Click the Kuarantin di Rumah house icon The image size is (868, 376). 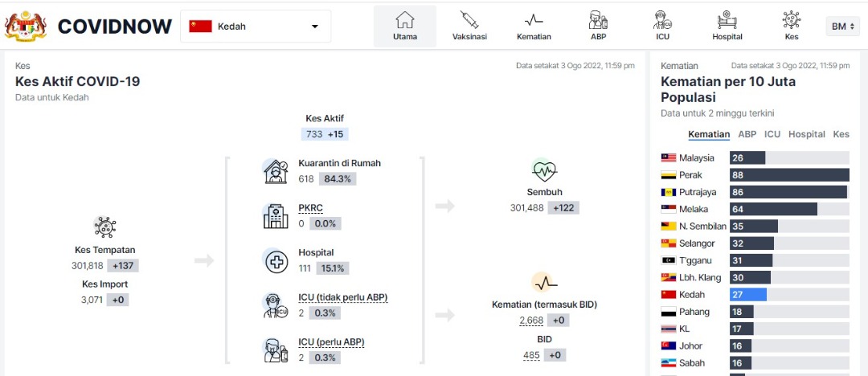[275, 171]
